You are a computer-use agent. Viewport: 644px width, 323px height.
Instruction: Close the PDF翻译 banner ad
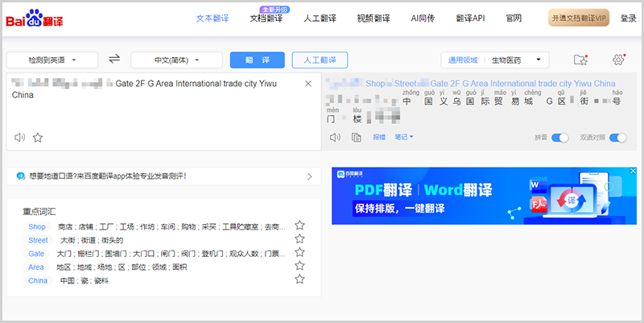(x=633, y=171)
